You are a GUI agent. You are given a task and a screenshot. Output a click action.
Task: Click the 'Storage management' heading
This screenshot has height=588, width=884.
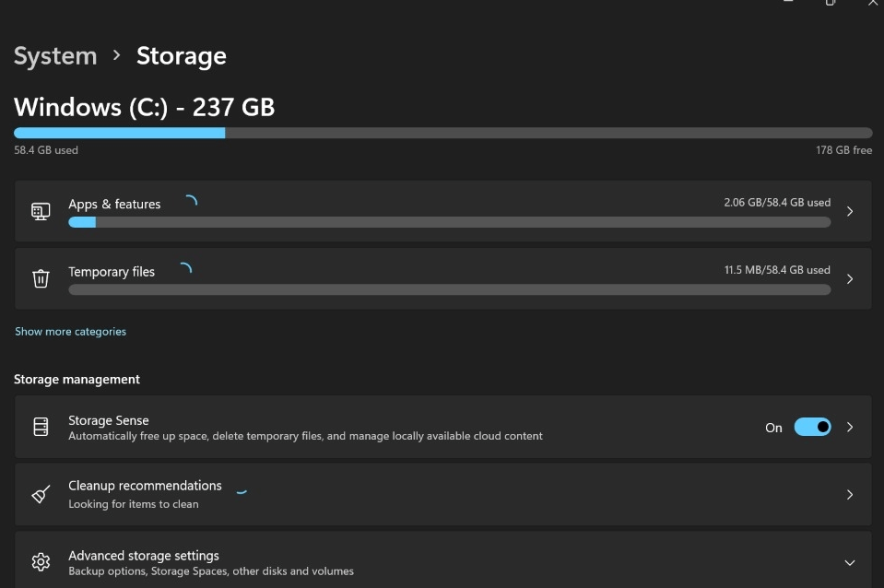77,380
